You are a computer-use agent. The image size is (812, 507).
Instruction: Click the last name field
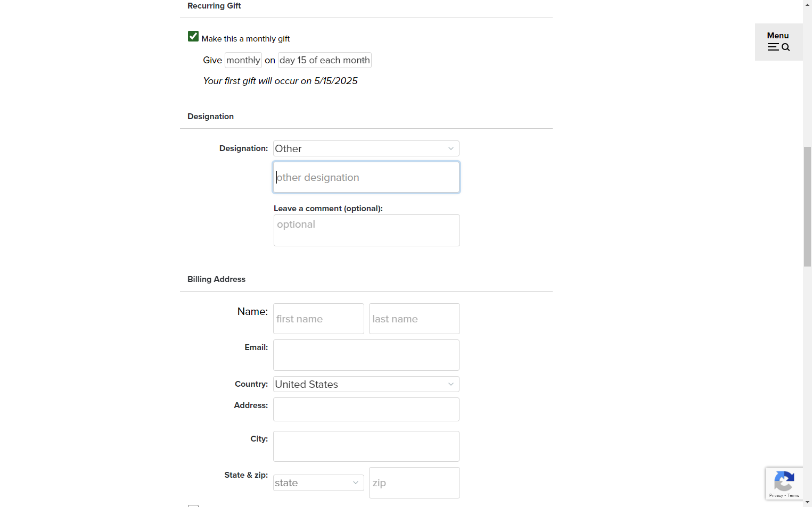click(414, 319)
